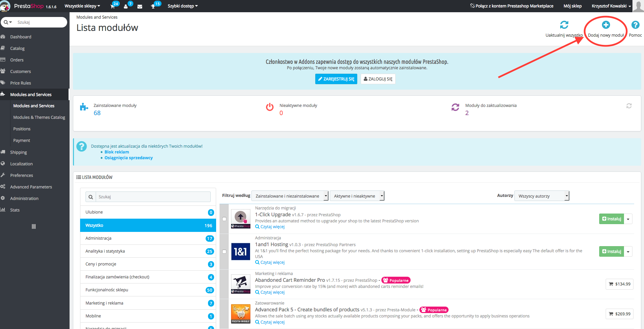Open the envelope messages icon in header
This screenshot has width=644, height=329.
tap(140, 6)
